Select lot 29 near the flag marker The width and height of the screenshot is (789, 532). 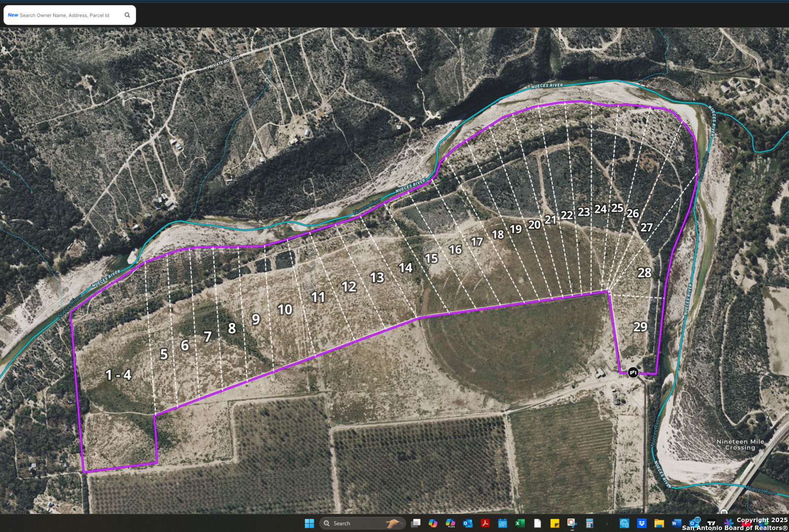coord(640,327)
